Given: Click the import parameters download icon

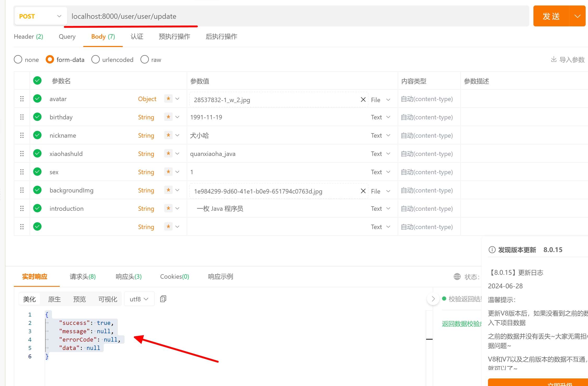Looking at the screenshot, I should click(554, 60).
